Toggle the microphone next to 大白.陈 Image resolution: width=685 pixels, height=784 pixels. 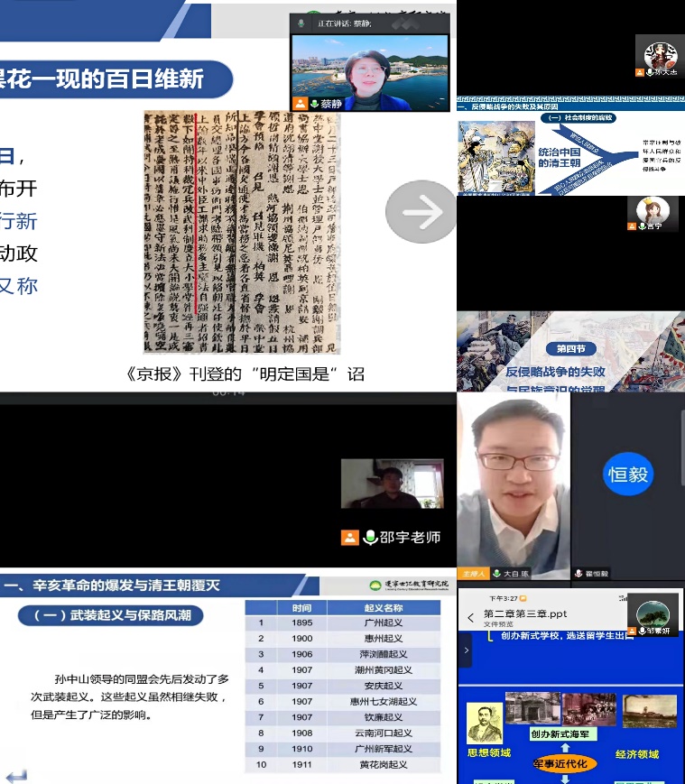pos(496,573)
